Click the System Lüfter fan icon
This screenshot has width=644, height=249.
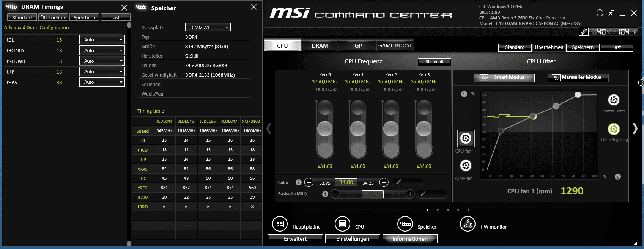pos(614,100)
